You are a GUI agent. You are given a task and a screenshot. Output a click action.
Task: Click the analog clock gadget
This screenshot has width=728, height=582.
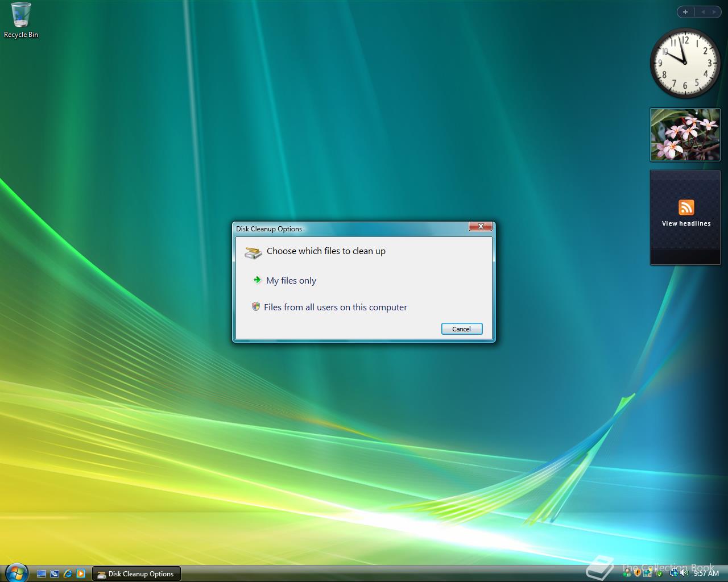pyautogui.click(x=685, y=63)
